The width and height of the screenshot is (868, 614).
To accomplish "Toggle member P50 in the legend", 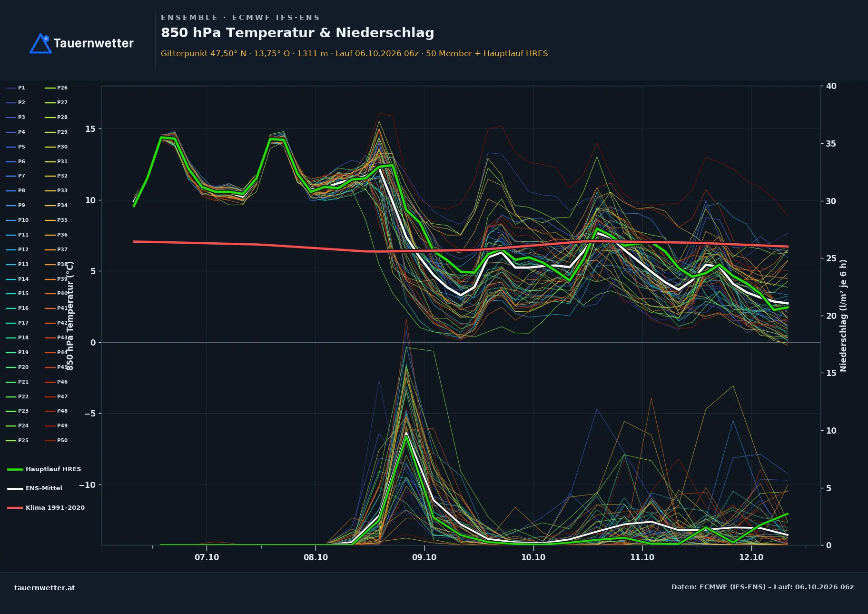I will coord(56,441).
